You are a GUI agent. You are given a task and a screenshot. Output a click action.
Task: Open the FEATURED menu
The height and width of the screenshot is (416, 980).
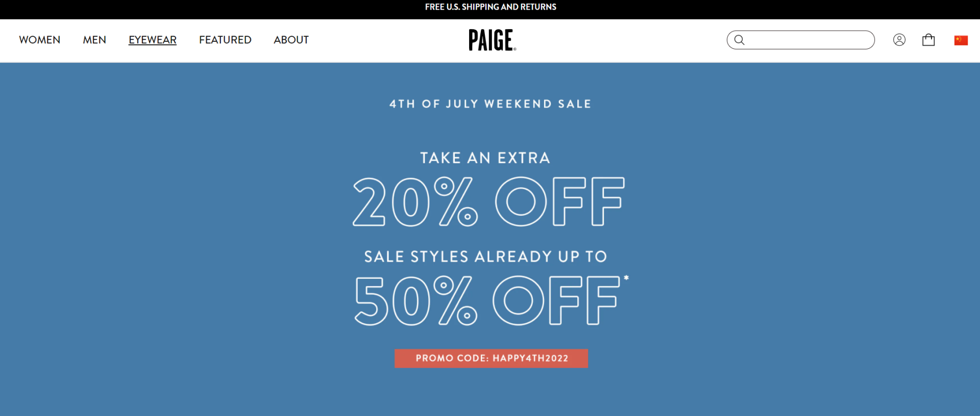[x=225, y=40]
